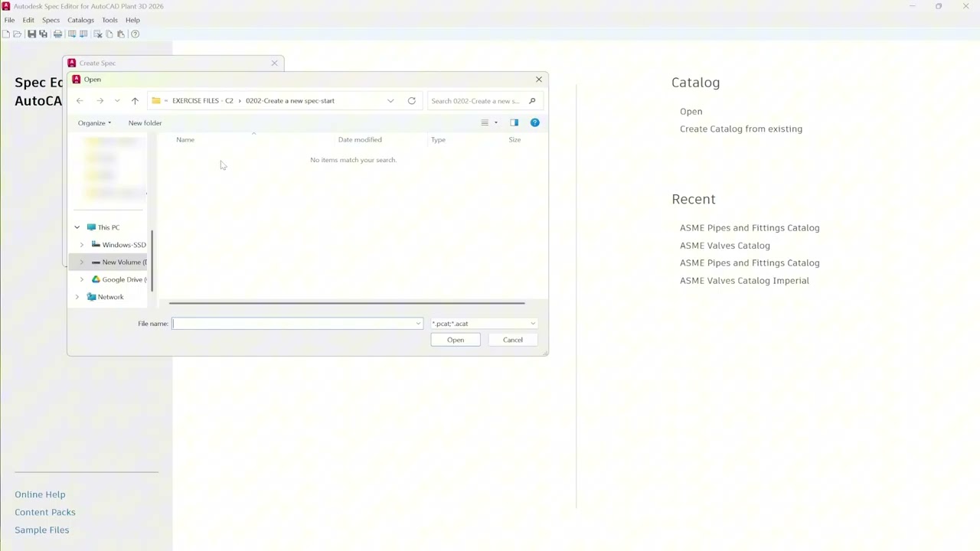Screen dimensions: 980x551
Task: Open the view options dropdown arrow
Action: coord(495,122)
